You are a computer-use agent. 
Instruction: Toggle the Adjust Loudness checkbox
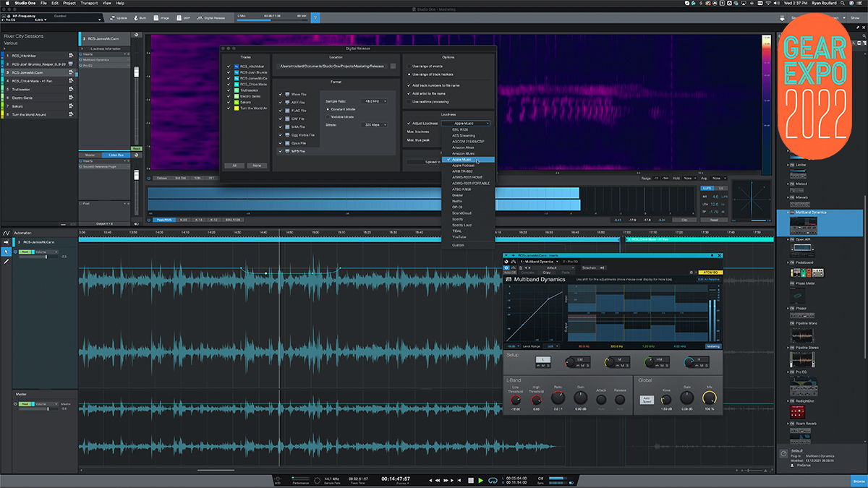(x=408, y=124)
